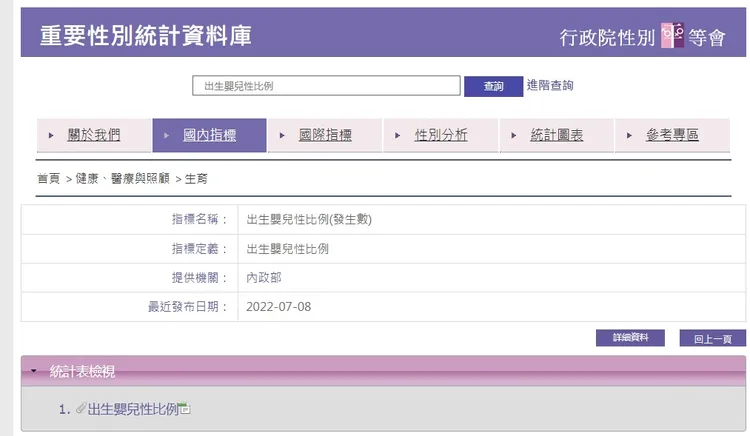Click the 指標名稱： label
Image resolution: width=750 pixels, height=436 pixels.
coord(200,219)
